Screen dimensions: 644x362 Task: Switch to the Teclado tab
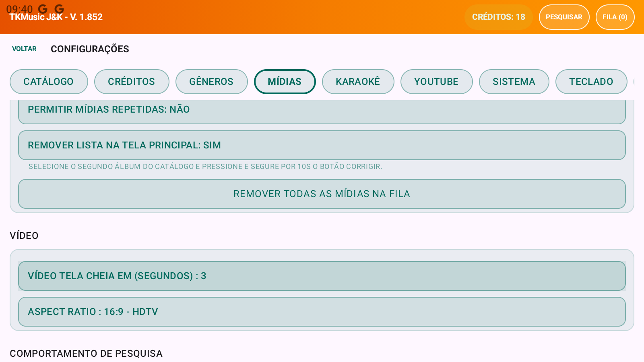coord(591,82)
